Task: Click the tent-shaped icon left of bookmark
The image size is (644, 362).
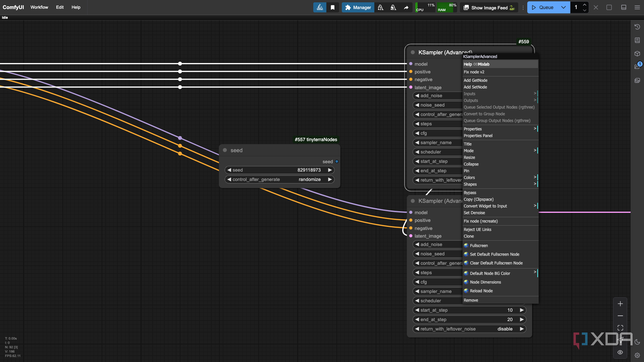Action: tap(320, 7)
